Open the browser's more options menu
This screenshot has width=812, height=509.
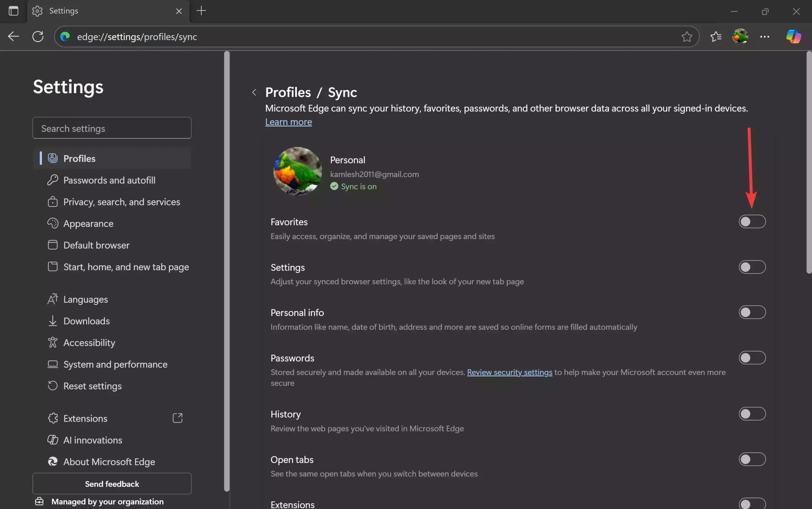(x=764, y=36)
